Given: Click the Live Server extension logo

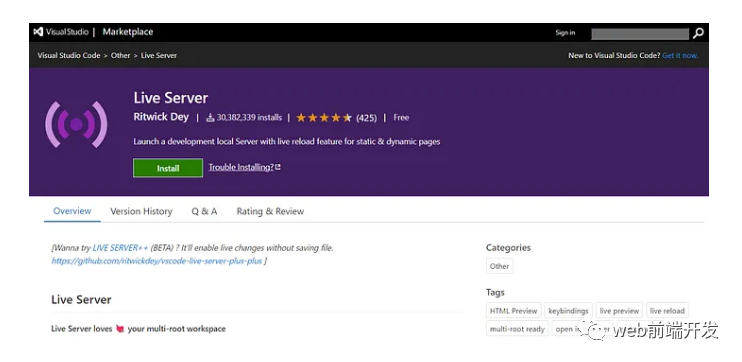Looking at the screenshot, I should [76, 124].
